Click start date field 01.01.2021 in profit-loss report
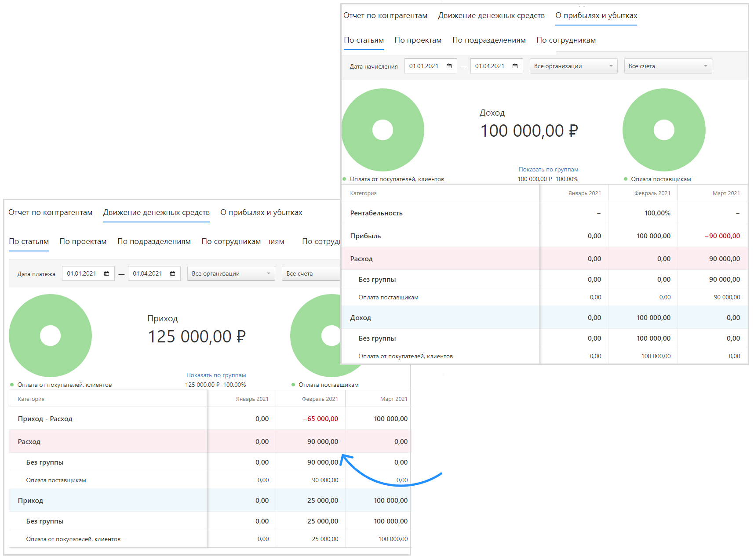This screenshot has height=560, width=754. (430, 66)
